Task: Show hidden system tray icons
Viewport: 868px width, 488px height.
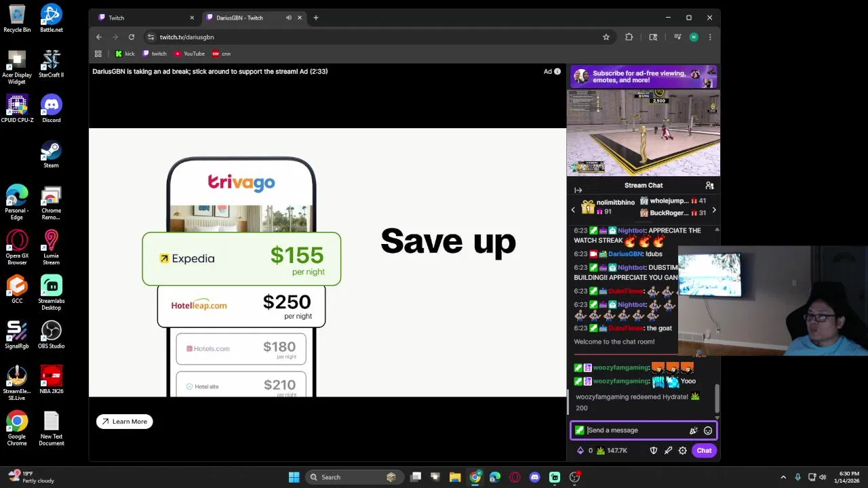Action: tap(783, 477)
